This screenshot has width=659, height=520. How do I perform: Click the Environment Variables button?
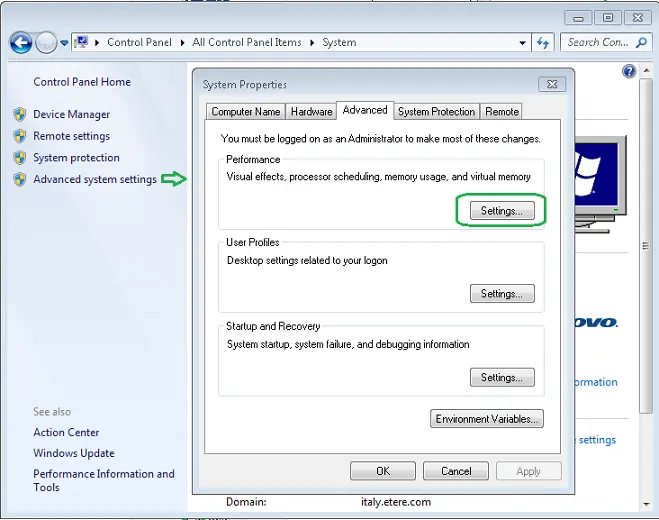[487, 419]
